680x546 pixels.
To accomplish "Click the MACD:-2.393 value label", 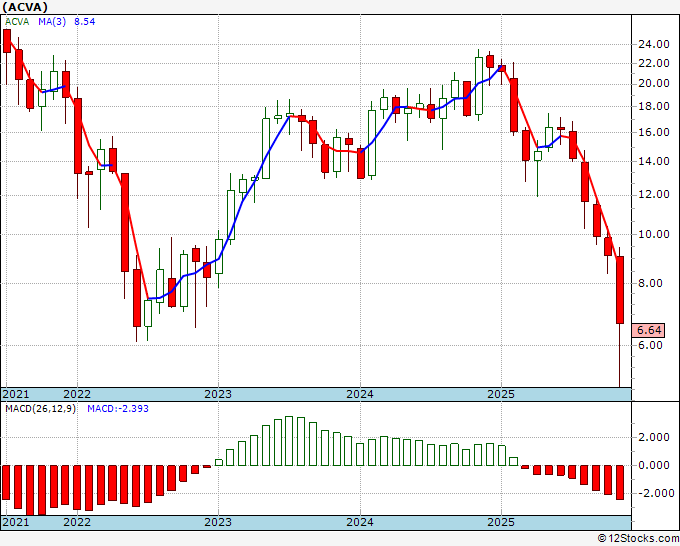I will [x=118, y=409].
